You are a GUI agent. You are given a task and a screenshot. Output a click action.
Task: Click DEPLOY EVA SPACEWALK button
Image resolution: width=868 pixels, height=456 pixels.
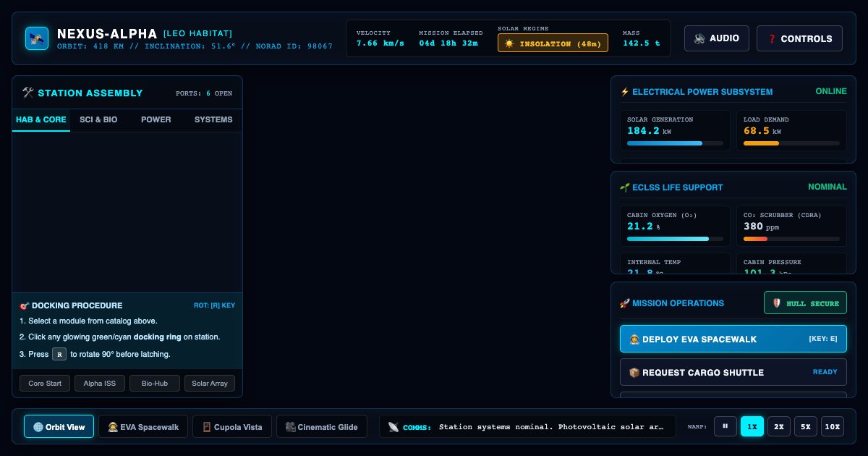coord(733,339)
